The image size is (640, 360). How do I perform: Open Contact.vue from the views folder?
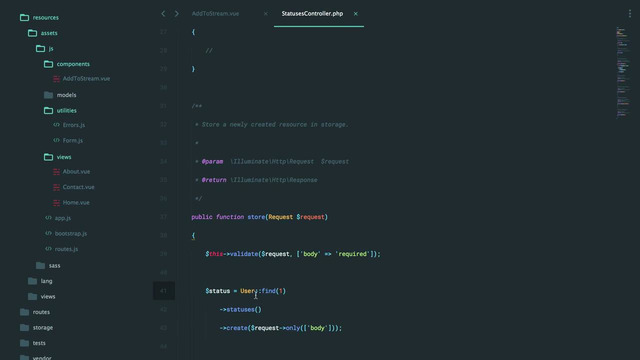point(78,187)
